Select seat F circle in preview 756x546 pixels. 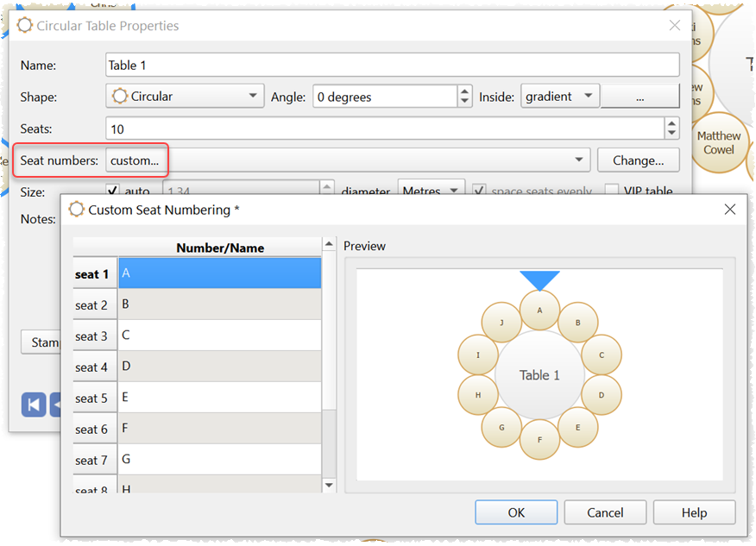[x=540, y=439]
